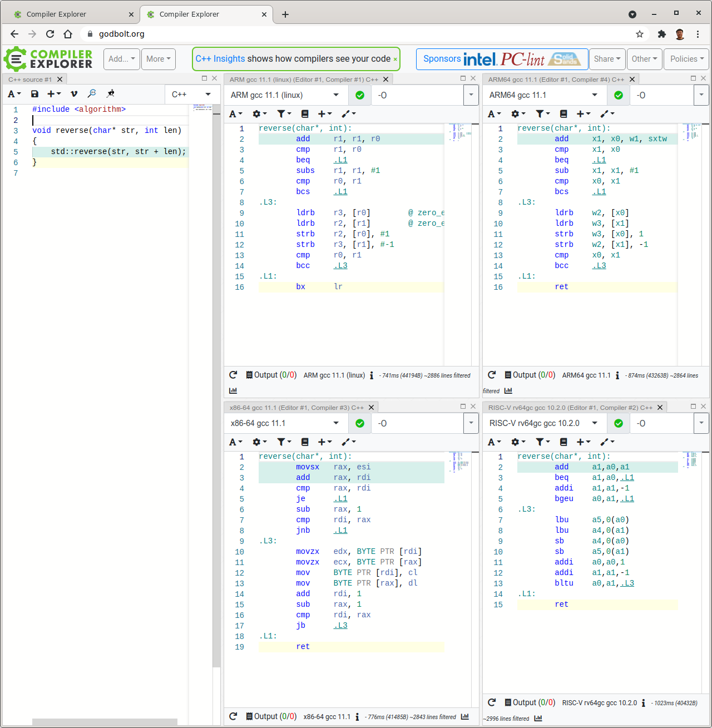This screenshot has height=728, width=712.
Task: Open libraries book icon in ARM64 gcc pane
Action: [x=563, y=113]
